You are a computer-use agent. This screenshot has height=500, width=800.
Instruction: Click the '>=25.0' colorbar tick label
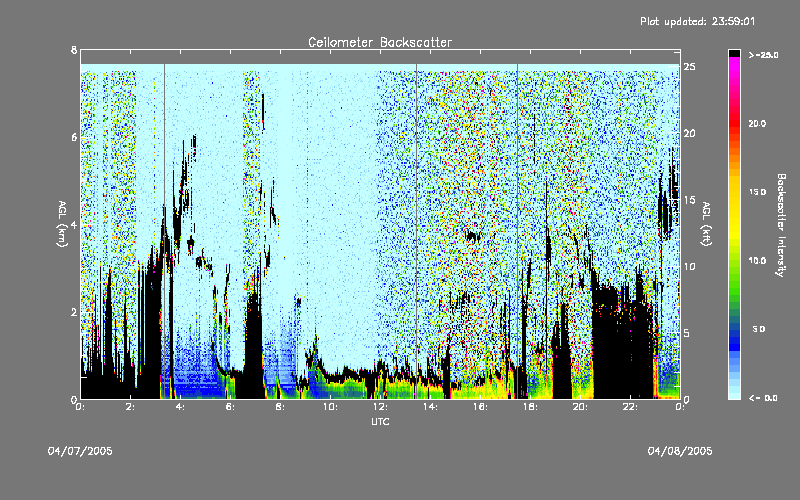pos(763,55)
